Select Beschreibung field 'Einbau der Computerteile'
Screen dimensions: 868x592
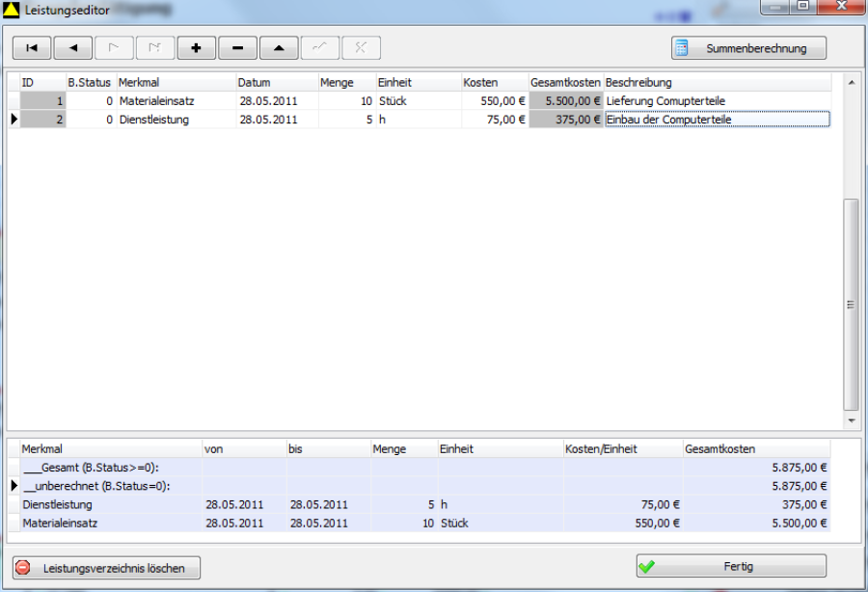pyautogui.click(x=717, y=120)
